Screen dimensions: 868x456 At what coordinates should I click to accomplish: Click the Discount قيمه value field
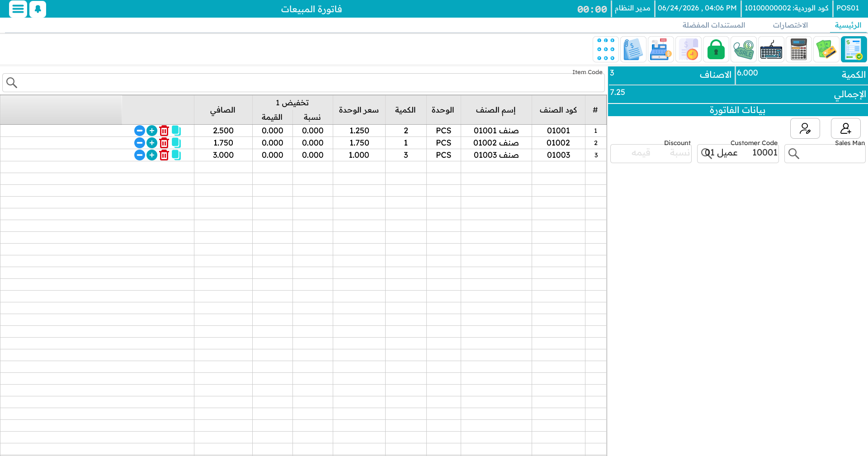pyautogui.click(x=641, y=153)
